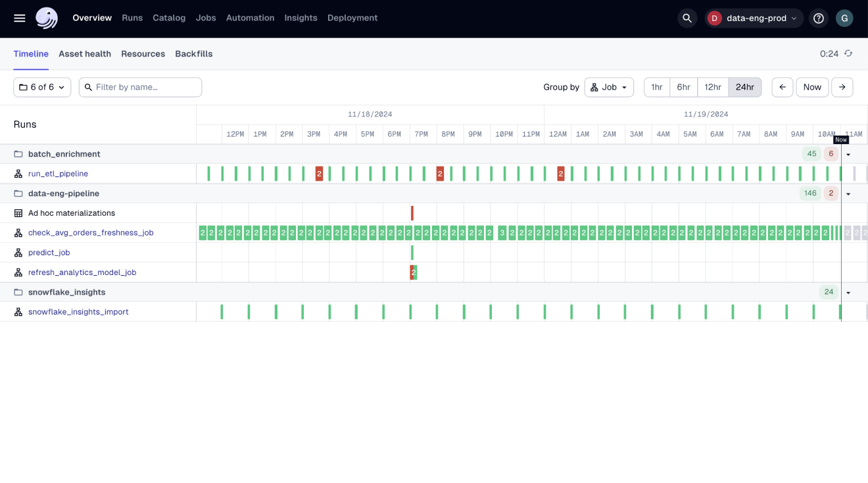Switch to the Asset health tab

tap(84, 53)
